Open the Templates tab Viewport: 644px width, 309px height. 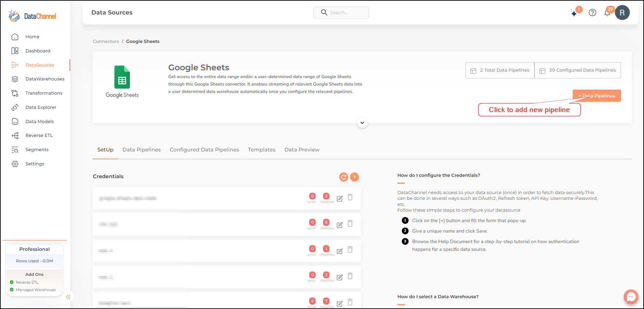(x=262, y=150)
